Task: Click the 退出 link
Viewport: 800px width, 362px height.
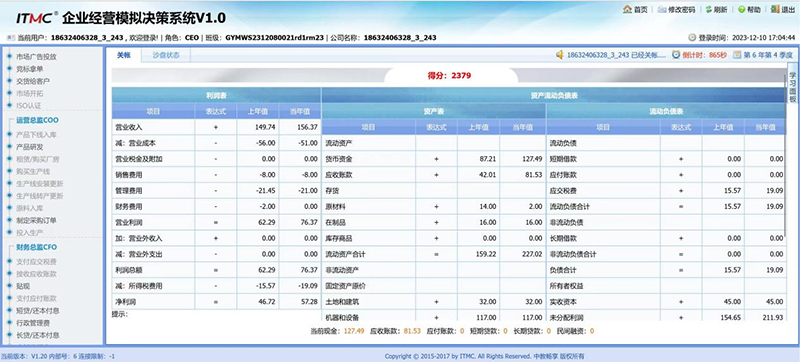Action: [x=788, y=9]
